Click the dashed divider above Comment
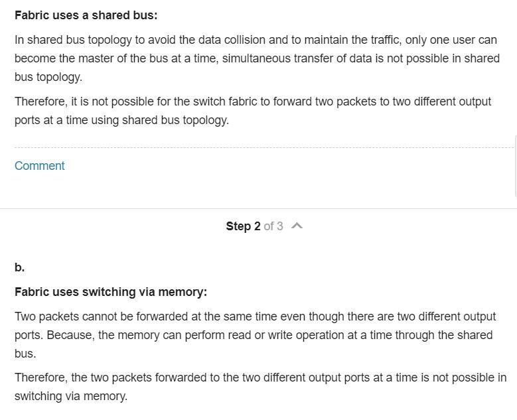 [x=263, y=148]
